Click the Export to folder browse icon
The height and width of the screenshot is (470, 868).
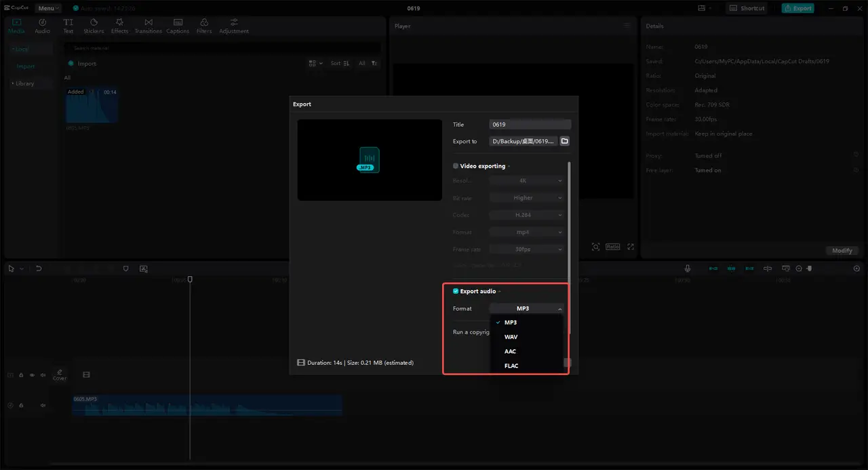pyautogui.click(x=564, y=141)
